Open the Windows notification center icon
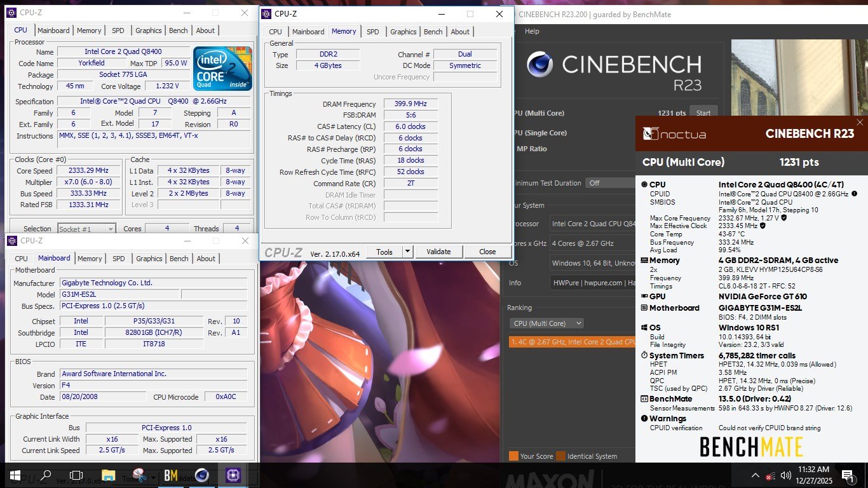The height and width of the screenshot is (488, 868). point(847,475)
